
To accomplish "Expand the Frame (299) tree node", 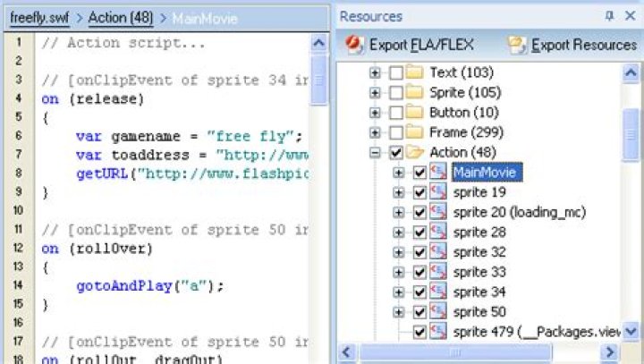I will point(375,132).
